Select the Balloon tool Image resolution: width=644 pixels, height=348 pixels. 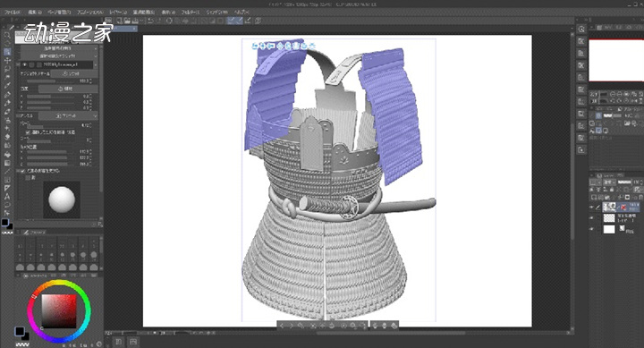point(7,205)
